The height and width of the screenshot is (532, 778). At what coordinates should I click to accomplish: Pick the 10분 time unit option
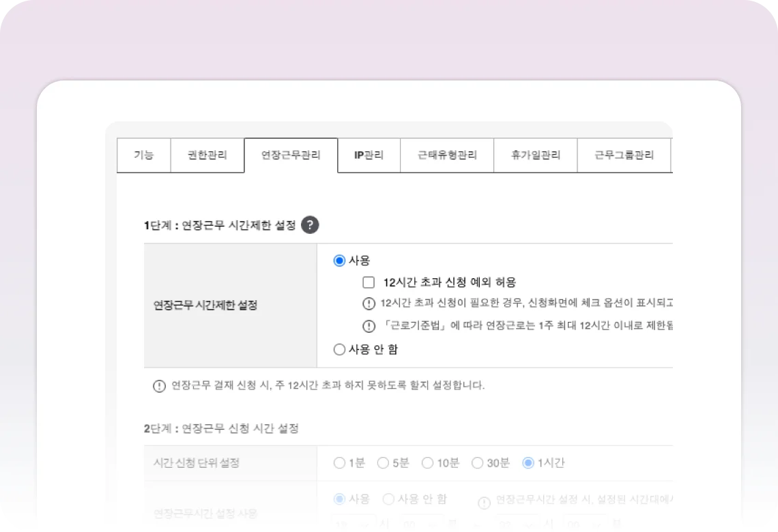[x=427, y=463]
